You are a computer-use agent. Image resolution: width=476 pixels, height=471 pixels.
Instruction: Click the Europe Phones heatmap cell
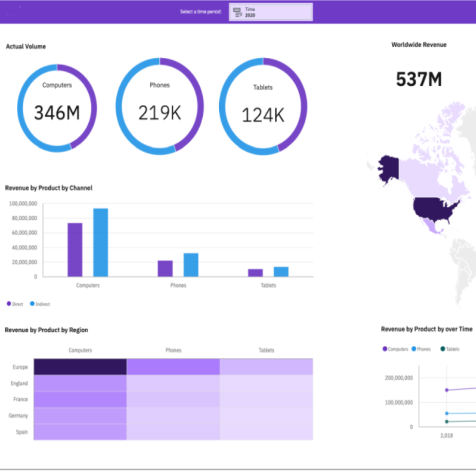[x=173, y=366]
